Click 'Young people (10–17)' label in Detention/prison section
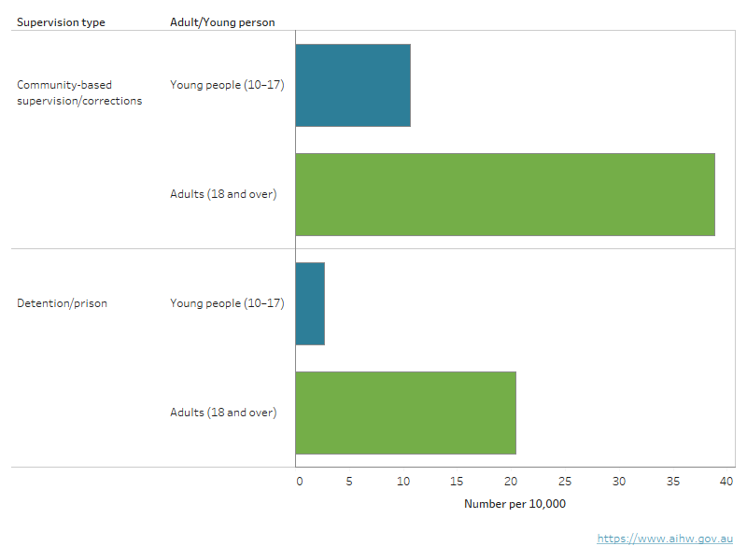The height and width of the screenshot is (560, 747). pos(227,303)
